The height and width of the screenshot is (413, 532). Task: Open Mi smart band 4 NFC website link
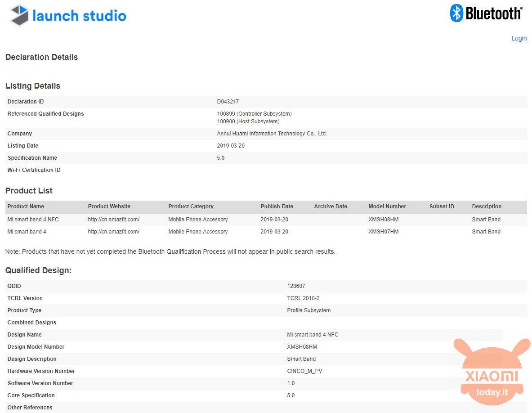click(113, 220)
